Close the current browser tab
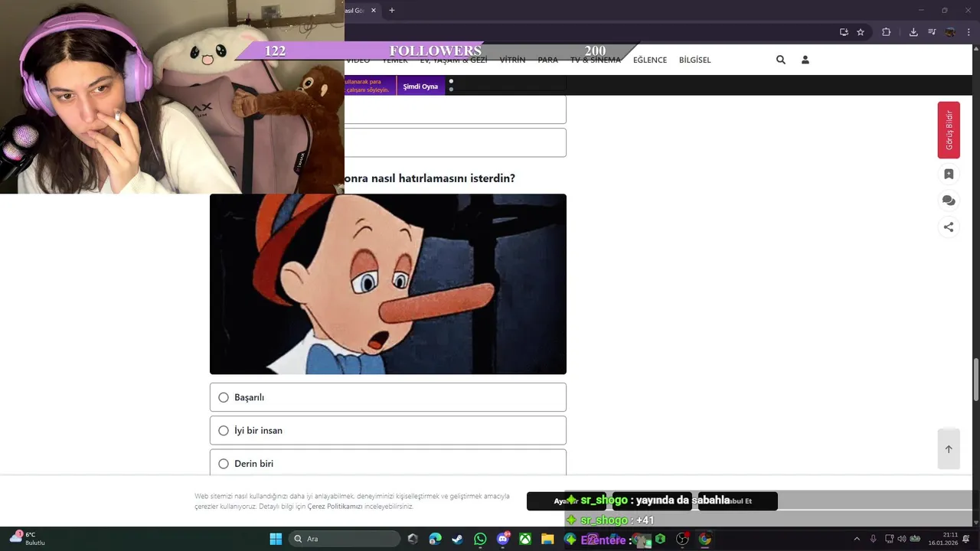Viewport: 980px width, 551px height. click(374, 11)
